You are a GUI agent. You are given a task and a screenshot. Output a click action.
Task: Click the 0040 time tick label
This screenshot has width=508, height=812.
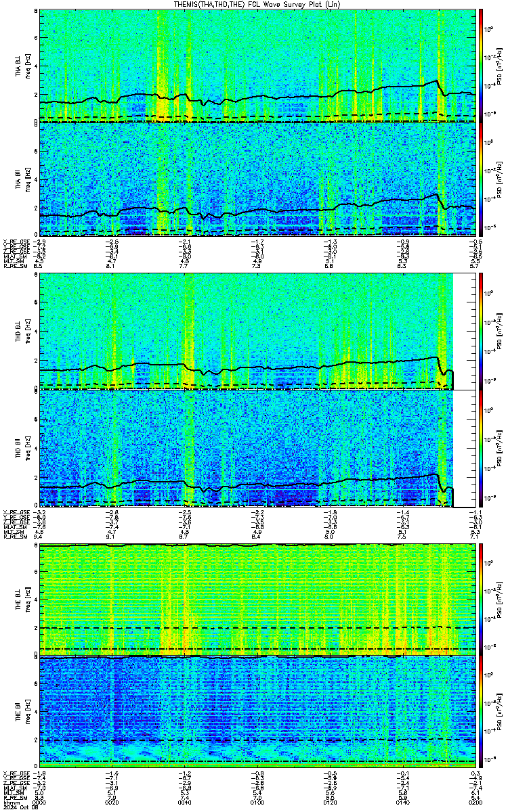click(x=185, y=803)
